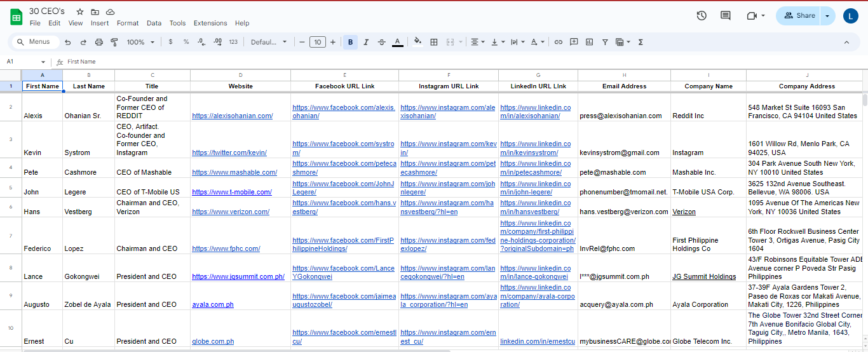Open the zoom 100% dropdown
This screenshot has height=352, width=868.
click(x=140, y=42)
